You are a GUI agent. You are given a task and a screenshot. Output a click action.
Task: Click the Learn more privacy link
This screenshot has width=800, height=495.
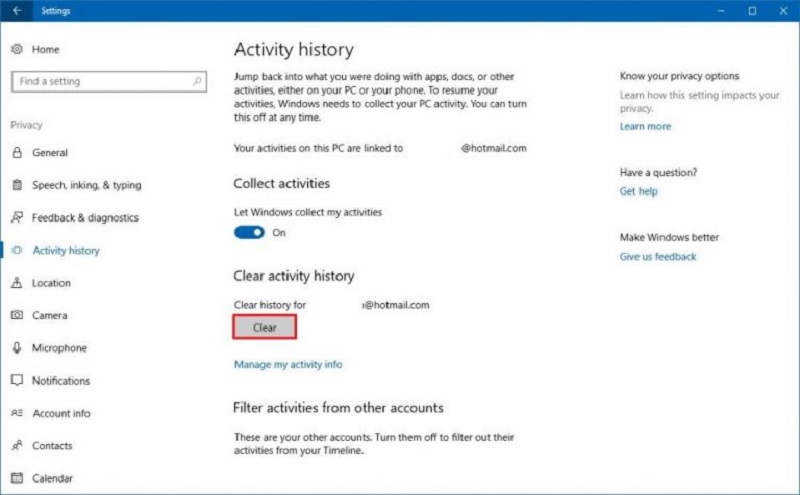pyautogui.click(x=645, y=127)
